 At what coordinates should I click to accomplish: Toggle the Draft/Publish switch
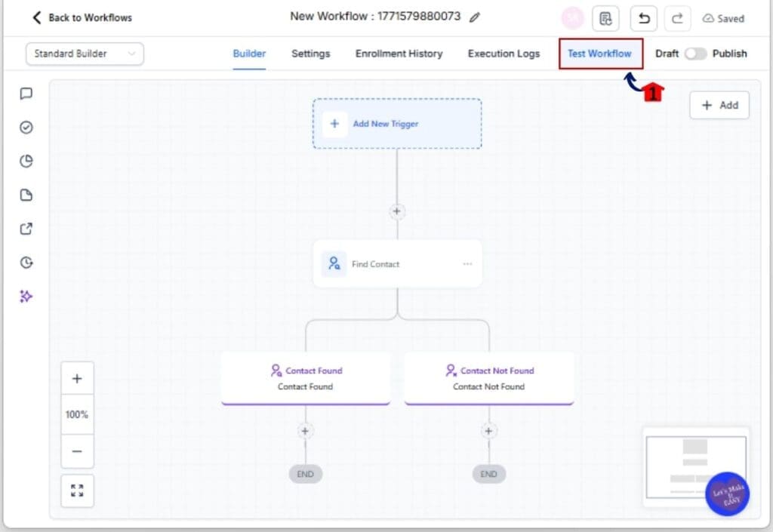(x=694, y=54)
